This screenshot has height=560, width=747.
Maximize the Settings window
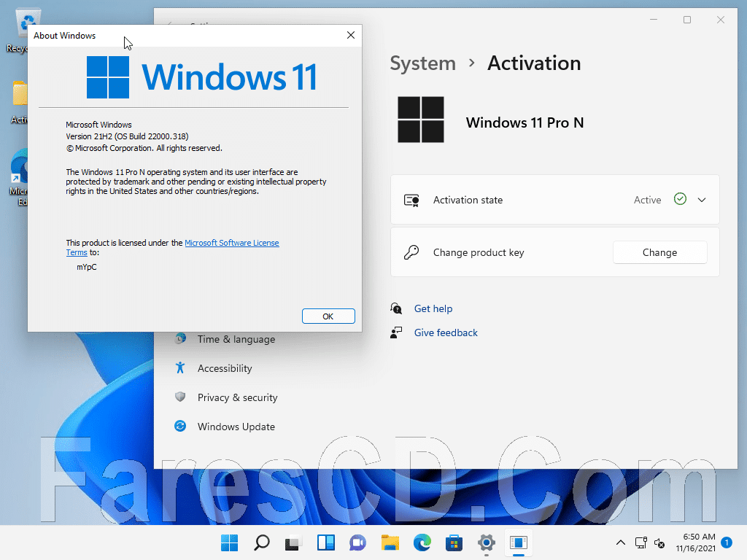click(x=687, y=20)
